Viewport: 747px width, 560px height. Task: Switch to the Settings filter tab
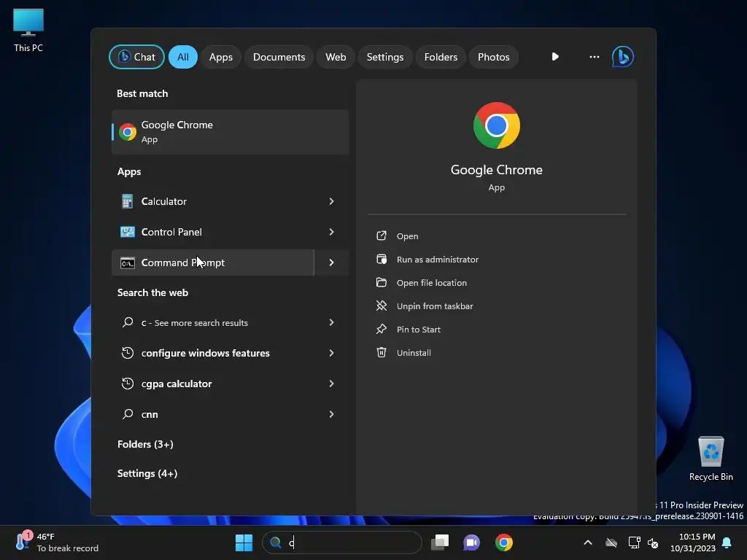(x=385, y=57)
